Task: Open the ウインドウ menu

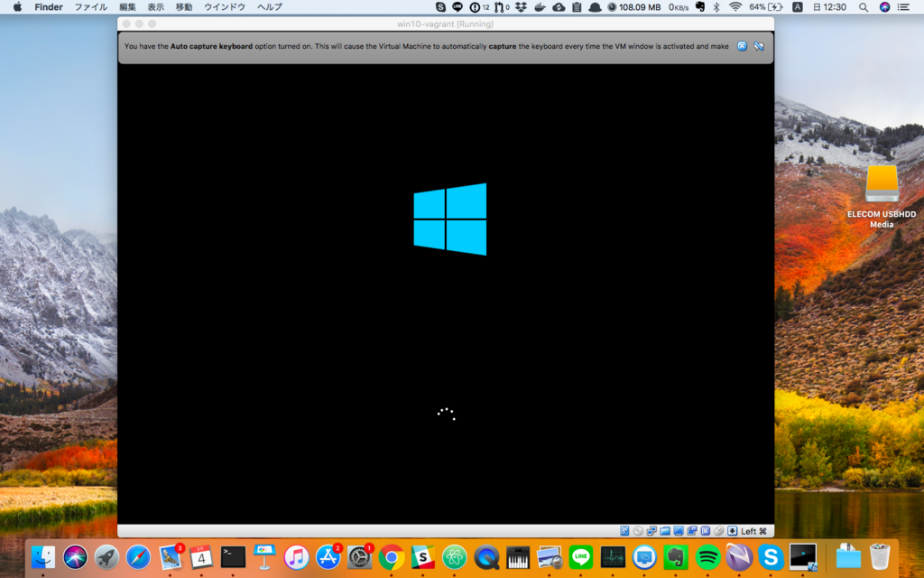Action: point(225,7)
